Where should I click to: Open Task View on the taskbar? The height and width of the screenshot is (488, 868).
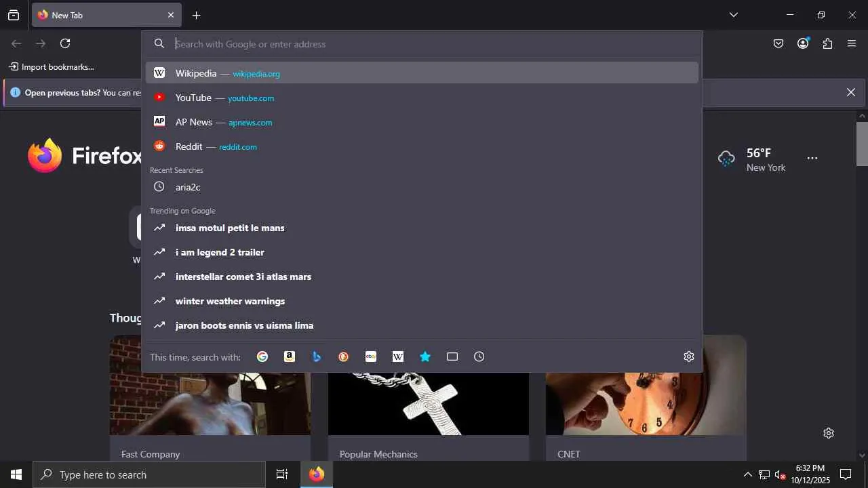[x=282, y=474]
